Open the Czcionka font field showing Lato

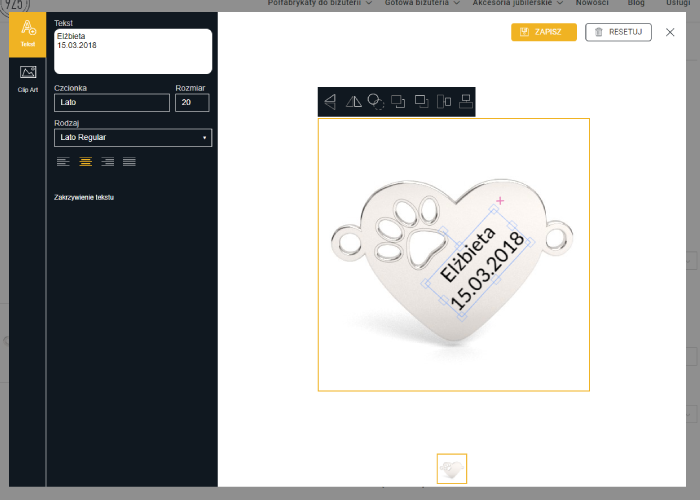coord(112,102)
